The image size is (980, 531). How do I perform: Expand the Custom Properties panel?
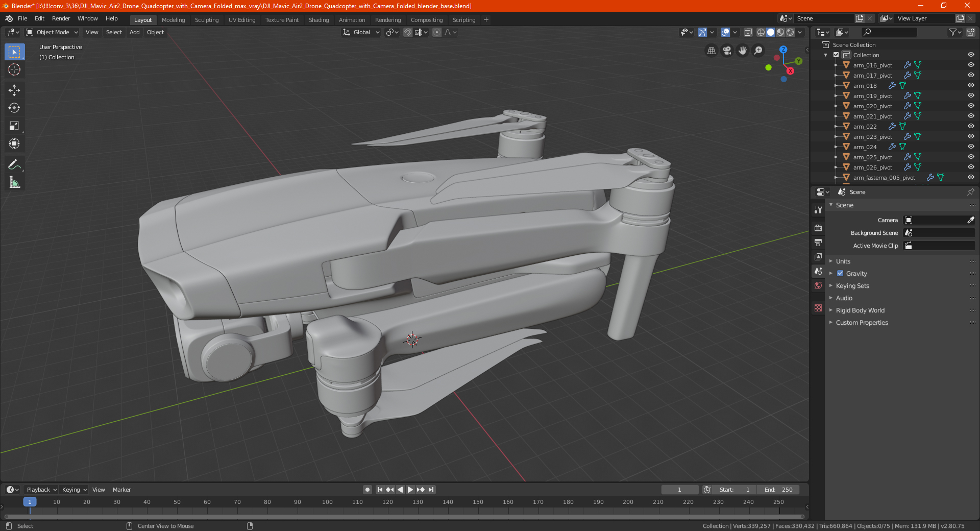coord(862,323)
